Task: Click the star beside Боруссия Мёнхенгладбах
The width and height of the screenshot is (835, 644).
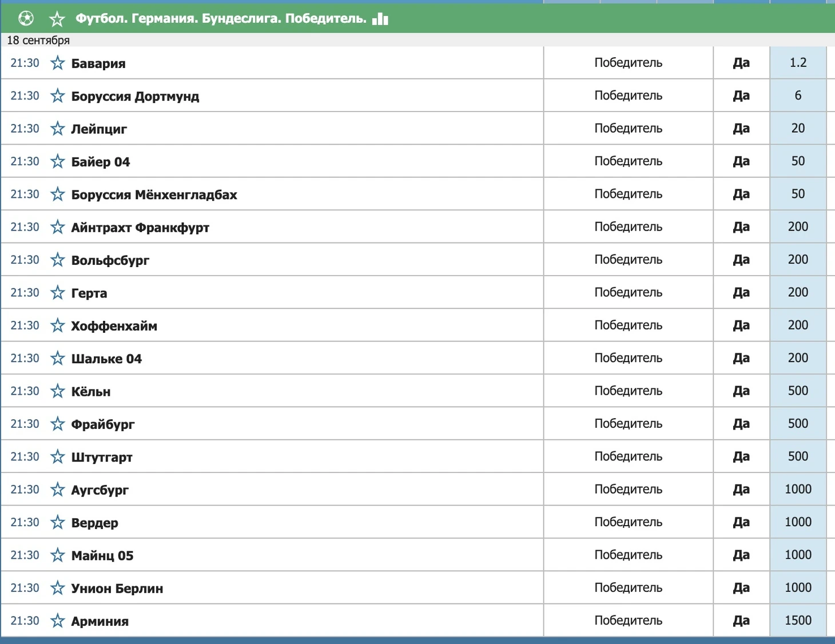Action: pos(58,194)
